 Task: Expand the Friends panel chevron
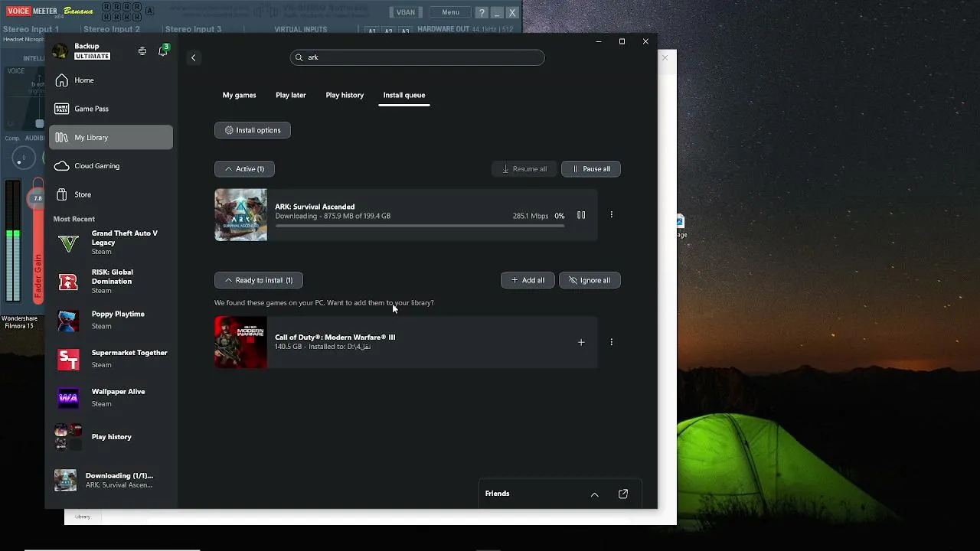tap(594, 494)
